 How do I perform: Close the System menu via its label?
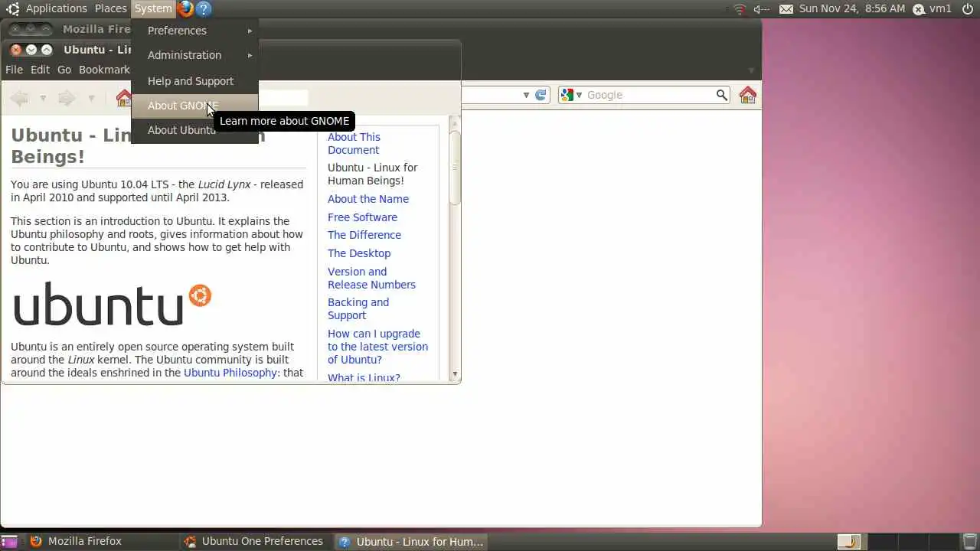pos(153,8)
